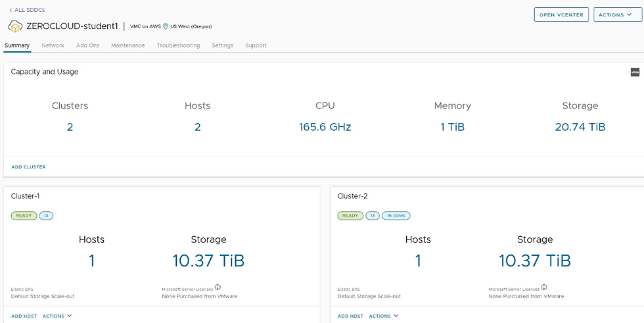Click ADD HOST under Cluster-1
The width and height of the screenshot is (644, 323).
24,316
